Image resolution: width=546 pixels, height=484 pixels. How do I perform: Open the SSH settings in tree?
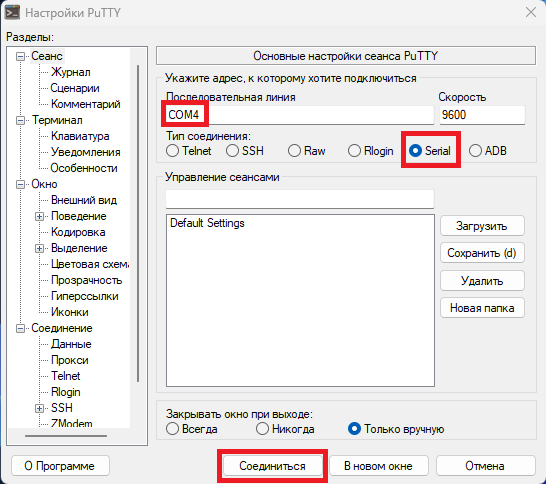(x=62, y=408)
